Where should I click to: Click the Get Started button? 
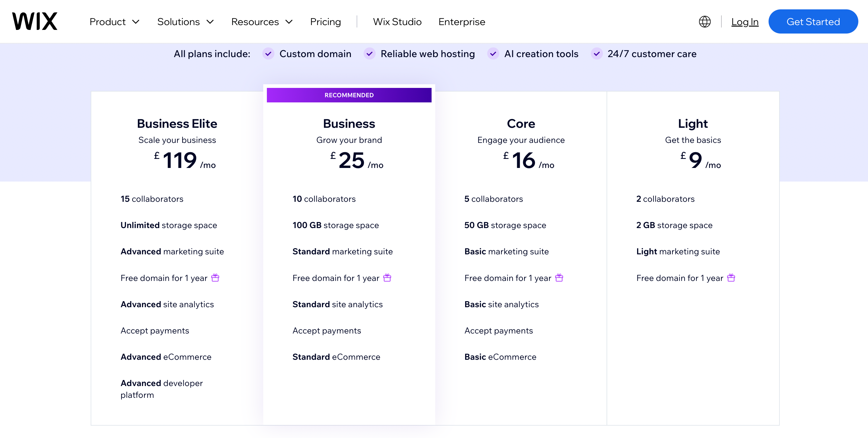[813, 22]
